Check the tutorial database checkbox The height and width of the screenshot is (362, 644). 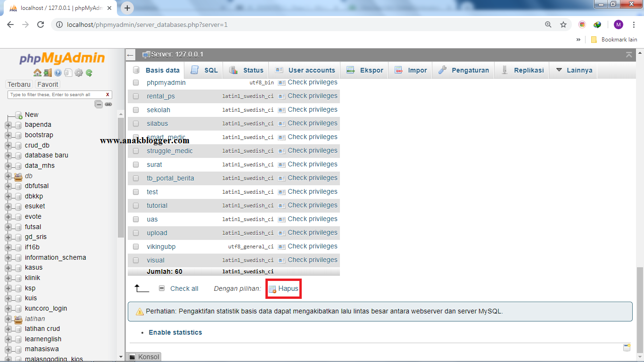point(135,206)
